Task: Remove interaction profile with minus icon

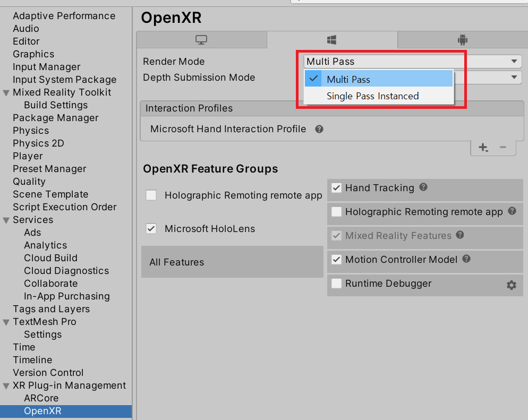Action: (503, 147)
